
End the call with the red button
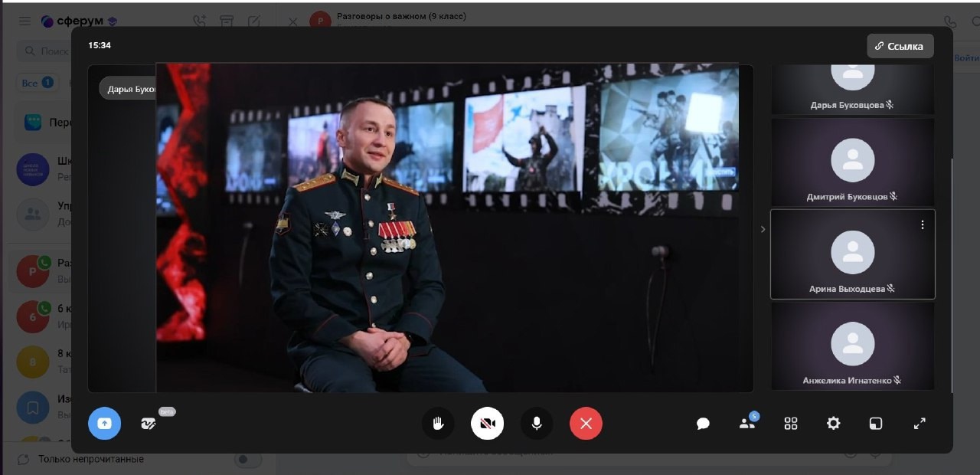pos(586,423)
